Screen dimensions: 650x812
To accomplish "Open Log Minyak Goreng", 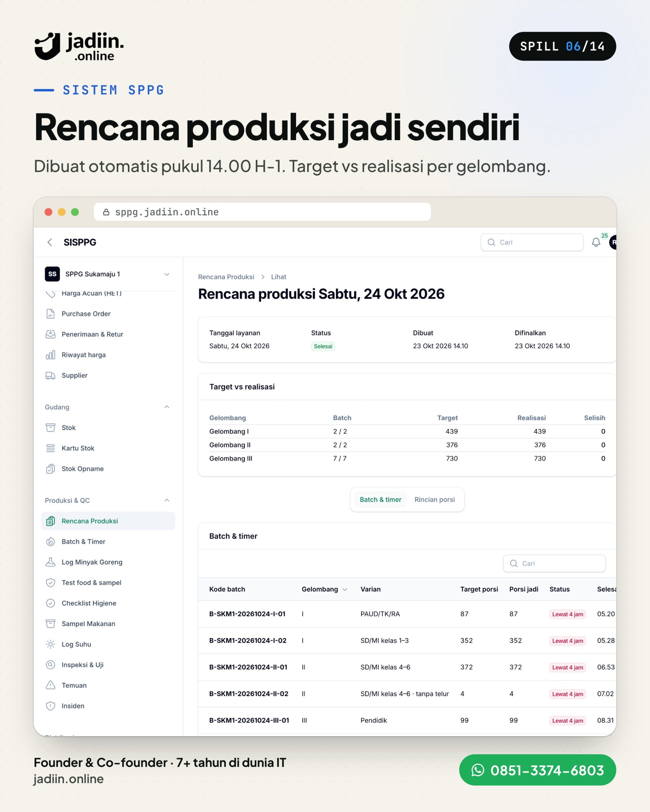I will click(x=108, y=562).
